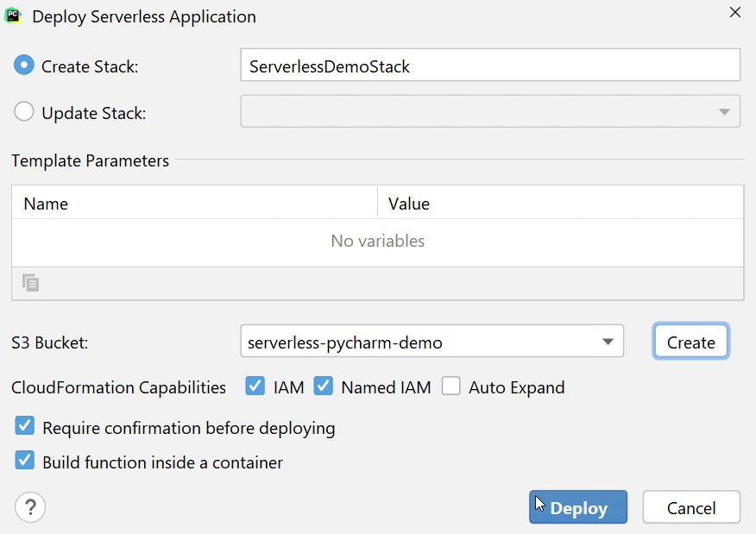This screenshot has height=534, width=756.
Task: Click the ServerlessDemoStack name field
Action: pyautogui.click(x=489, y=66)
